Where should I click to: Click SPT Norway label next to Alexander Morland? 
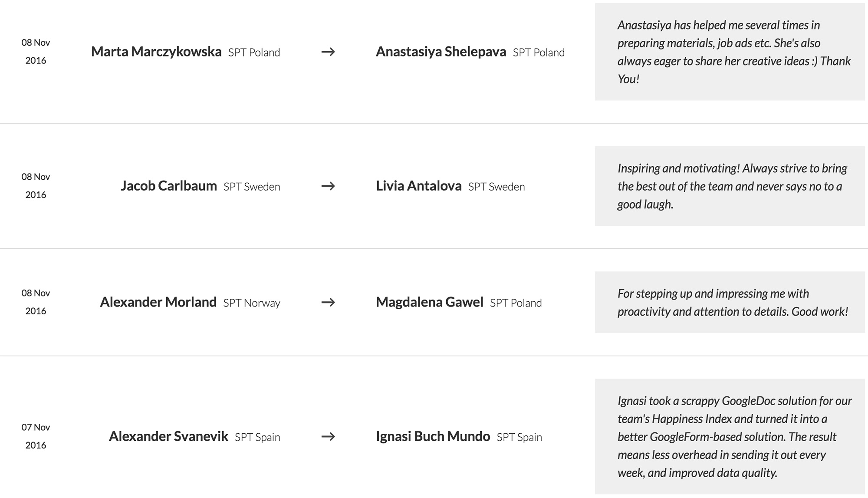[x=252, y=303]
